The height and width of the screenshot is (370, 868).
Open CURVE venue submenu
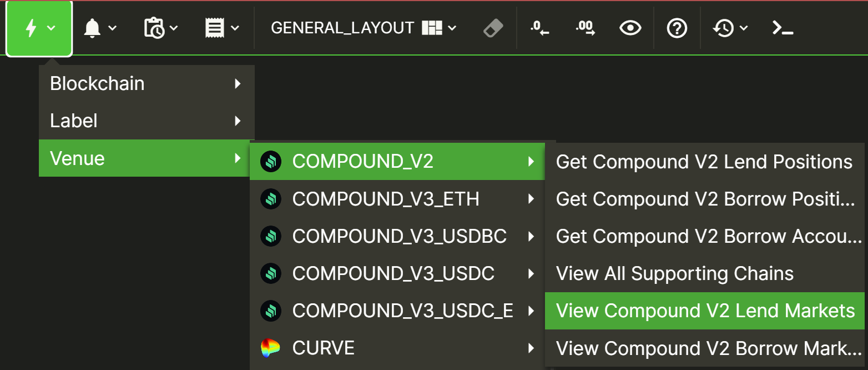(x=397, y=347)
